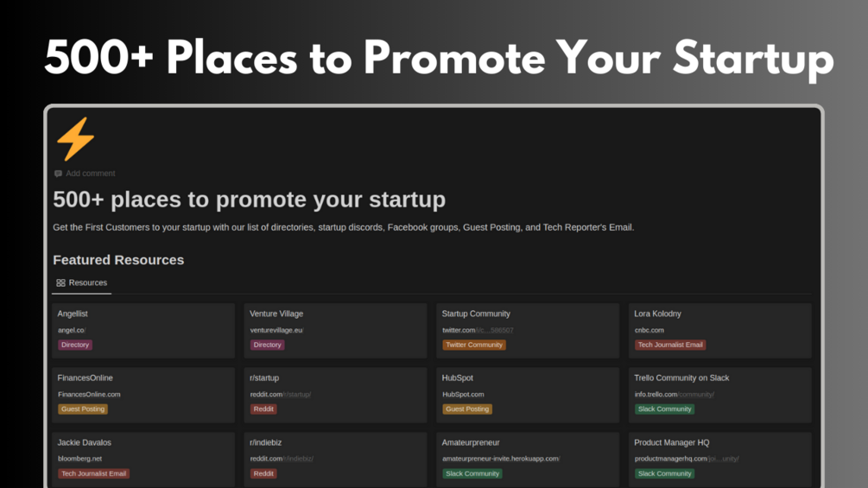Viewport: 868px width, 488px height.
Task: Click the Featured Resources heading
Action: coord(118,260)
